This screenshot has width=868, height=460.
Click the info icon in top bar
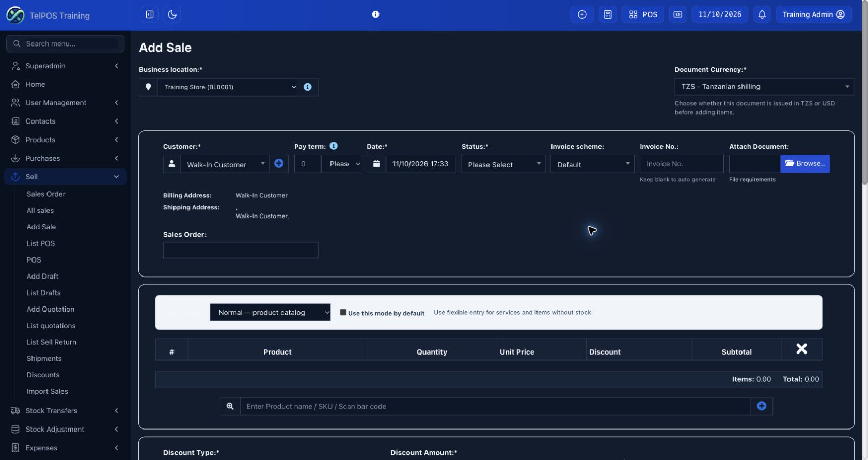pos(376,14)
